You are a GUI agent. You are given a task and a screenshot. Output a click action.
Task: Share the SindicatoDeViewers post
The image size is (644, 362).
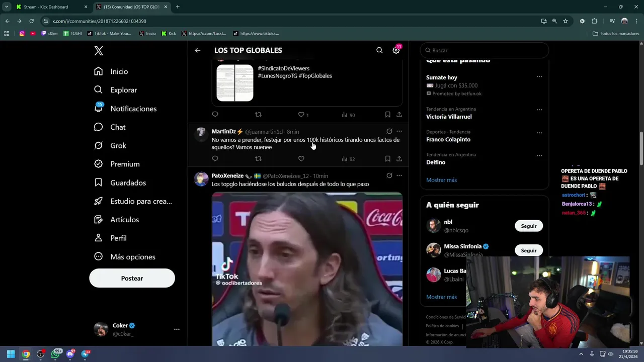[x=399, y=115]
